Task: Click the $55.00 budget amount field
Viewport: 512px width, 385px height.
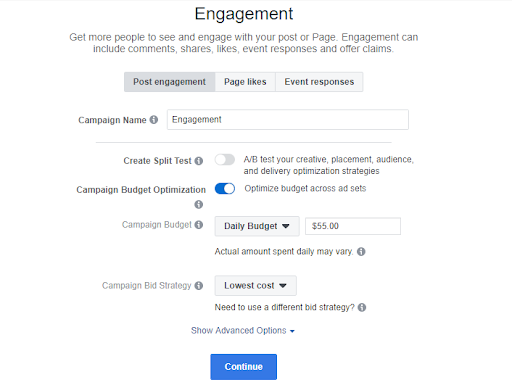Action: 353,226
